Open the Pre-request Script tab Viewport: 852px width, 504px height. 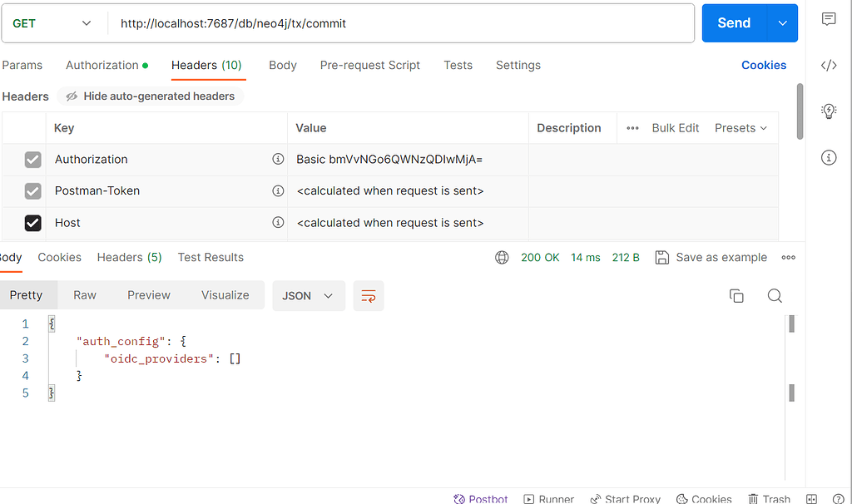[370, 65]
